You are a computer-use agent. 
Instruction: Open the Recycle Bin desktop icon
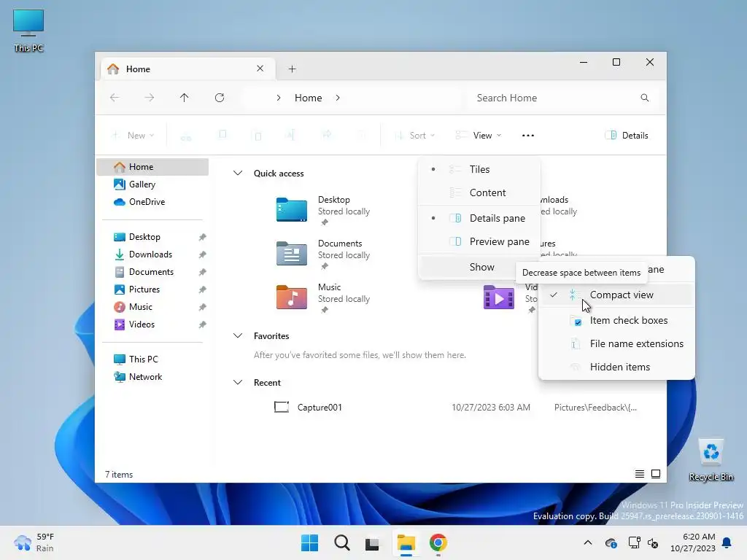pyautogui.click(x=711, y=461)
